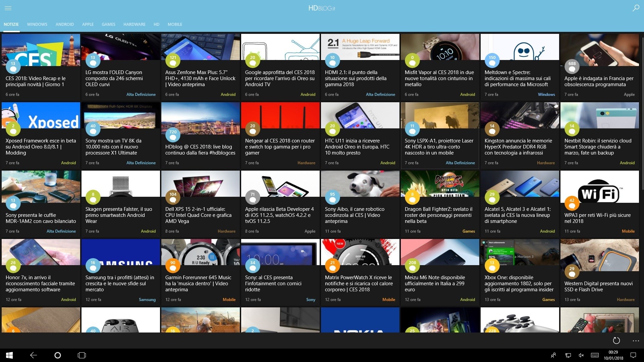The height and width of the screenshot is (362, 644).
Task: Click comment bubble on Apple Francia article
Action: click(x=572, y=66)
